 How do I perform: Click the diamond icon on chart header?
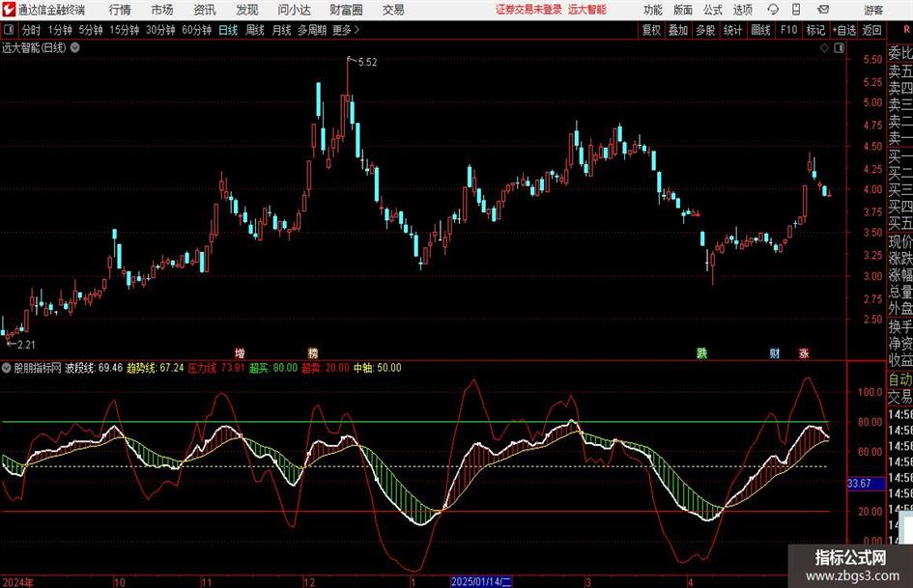[824, 48]
